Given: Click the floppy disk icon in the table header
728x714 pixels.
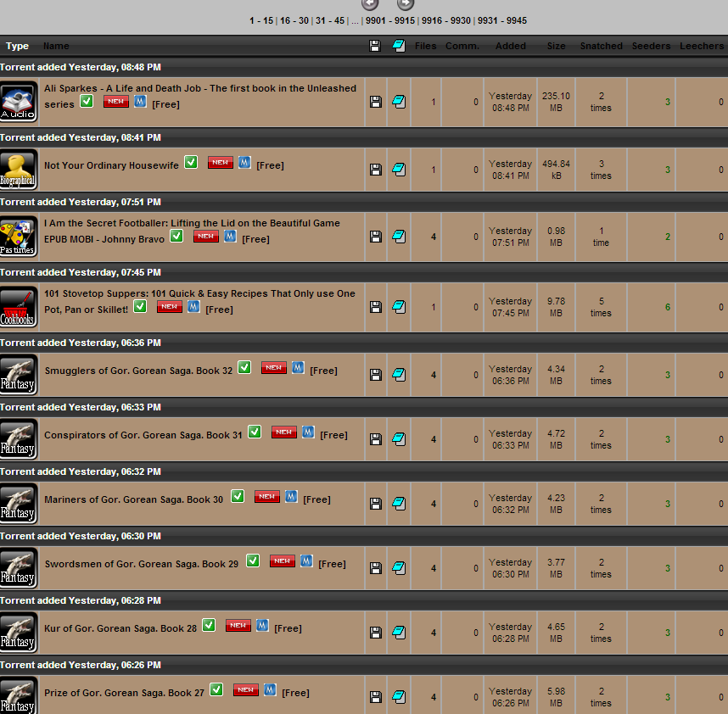Looking at the screenshot, I should [x=375, y=46].
